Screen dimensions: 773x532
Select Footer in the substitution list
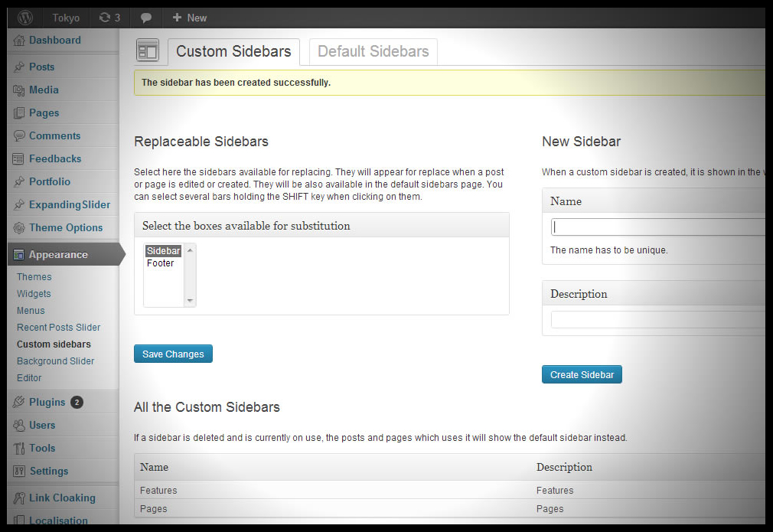[161, 263]
